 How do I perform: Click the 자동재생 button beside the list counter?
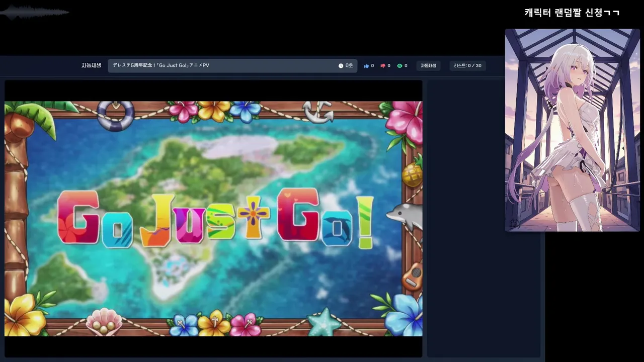tap(428, 66)
